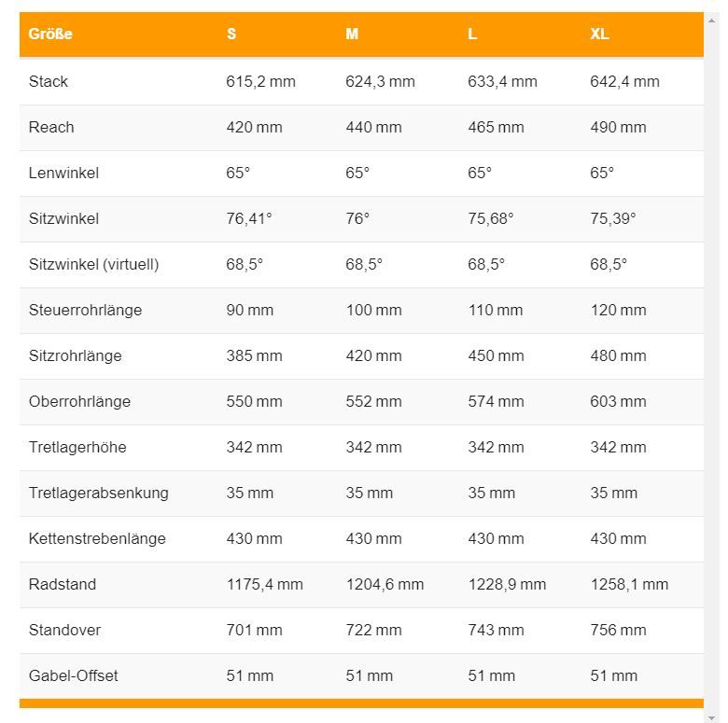Click the Gabel-Offset row label

pyautogui.click(x=74, y=675)
